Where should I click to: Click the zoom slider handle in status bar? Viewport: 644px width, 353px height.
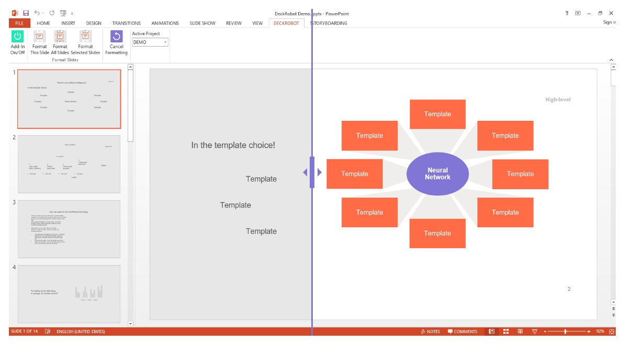point(565,332)
